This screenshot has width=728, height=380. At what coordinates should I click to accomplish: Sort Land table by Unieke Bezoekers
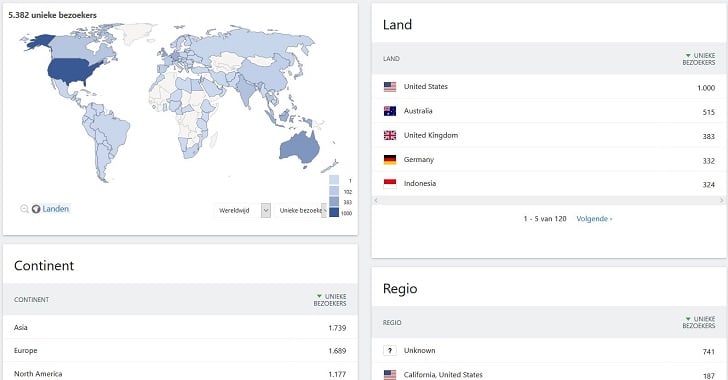(699, 59)
